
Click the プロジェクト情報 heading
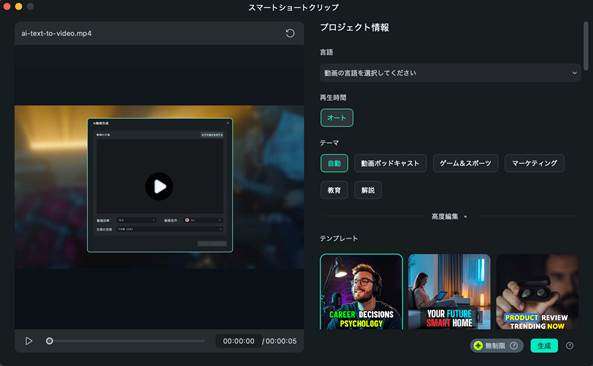click(x=355, y=27)
